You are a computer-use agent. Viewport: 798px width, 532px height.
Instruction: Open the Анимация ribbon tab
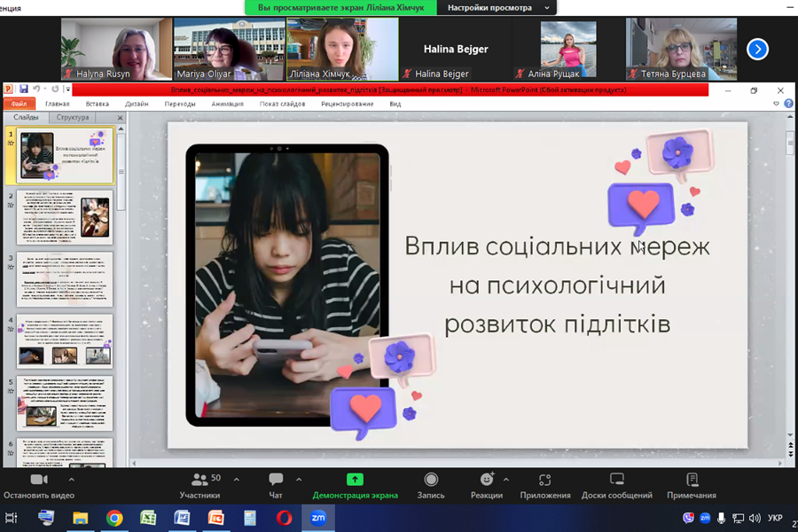(x=227, y=104)
